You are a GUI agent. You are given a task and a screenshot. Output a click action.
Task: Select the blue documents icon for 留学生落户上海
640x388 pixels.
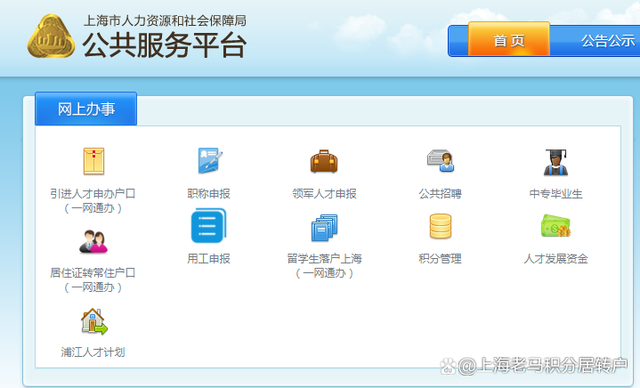click(324, 227)
